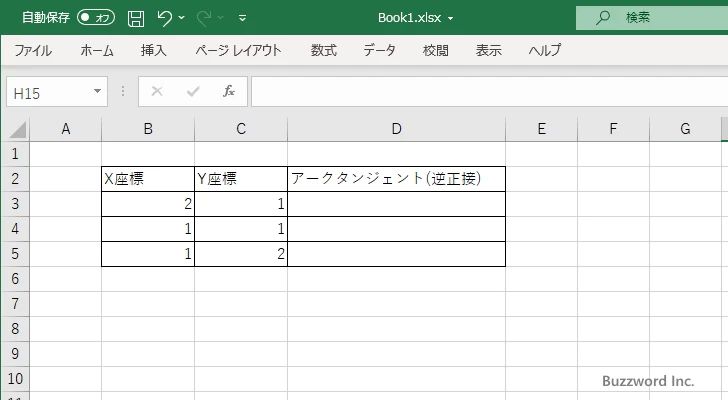Screen dimensions: 728x400
Task: Select row 6 header
Action: (x=15, y=279)
